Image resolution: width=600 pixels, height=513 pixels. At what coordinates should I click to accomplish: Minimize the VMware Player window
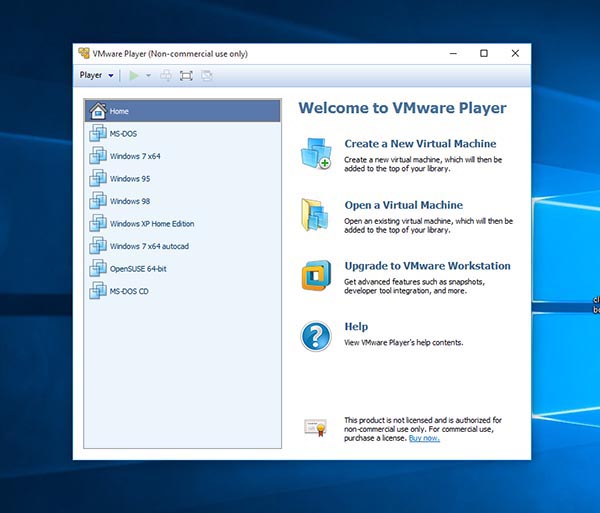(453, 54)
